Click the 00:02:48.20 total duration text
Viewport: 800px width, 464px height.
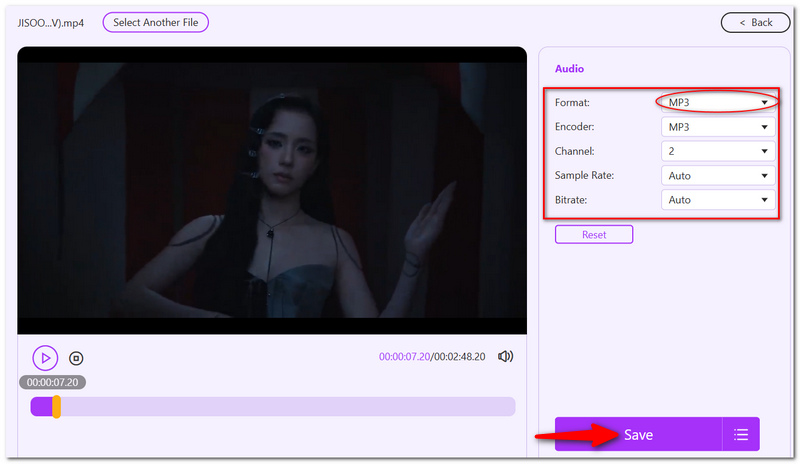tap(459, 357)
